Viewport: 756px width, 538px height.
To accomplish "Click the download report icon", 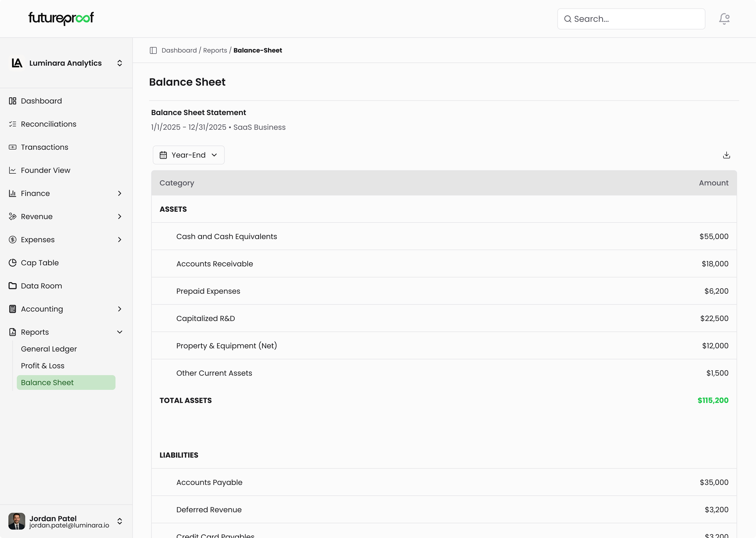I will [x=726, y=155].
